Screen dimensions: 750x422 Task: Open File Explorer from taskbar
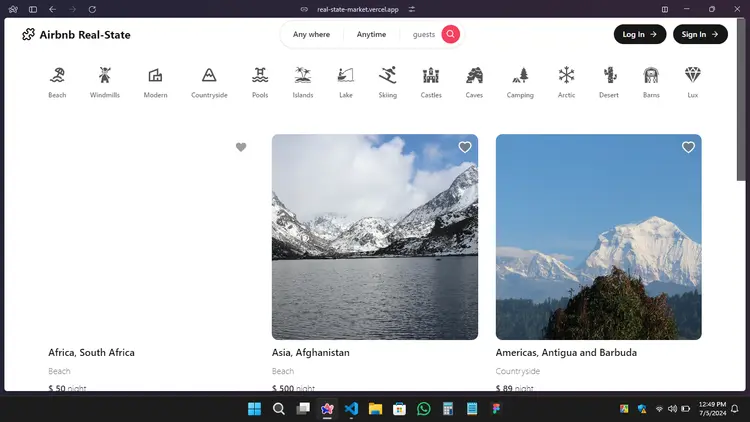[375, 409]
